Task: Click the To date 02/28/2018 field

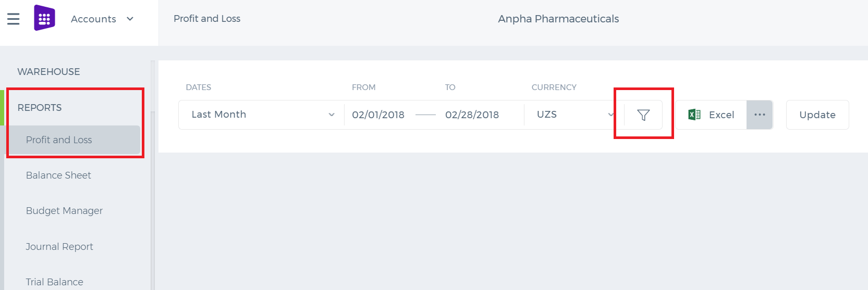Action: (472, 115)
